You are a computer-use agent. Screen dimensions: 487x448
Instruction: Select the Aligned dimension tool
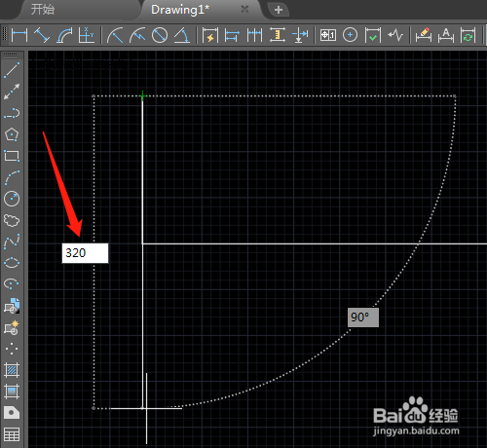[42, 35]
